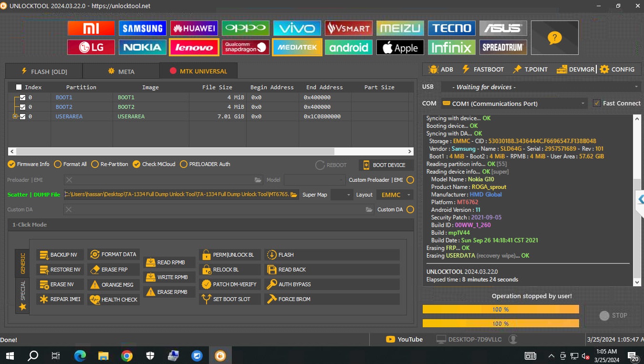Select the GENERIC vertical tab

(x=22, y=263)
